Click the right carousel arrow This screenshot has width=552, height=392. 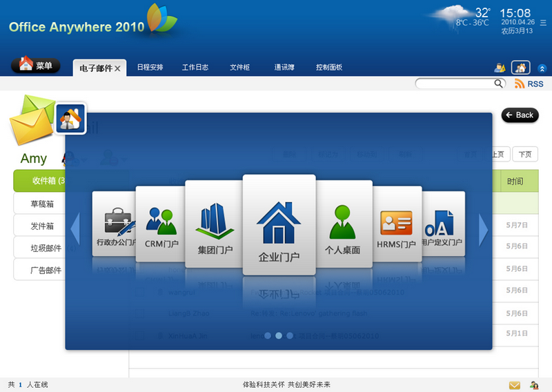[484, 230]
